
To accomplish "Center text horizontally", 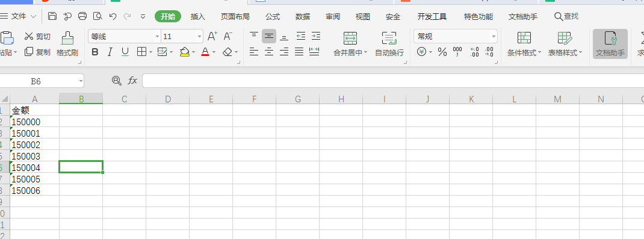I will [269, 52].
